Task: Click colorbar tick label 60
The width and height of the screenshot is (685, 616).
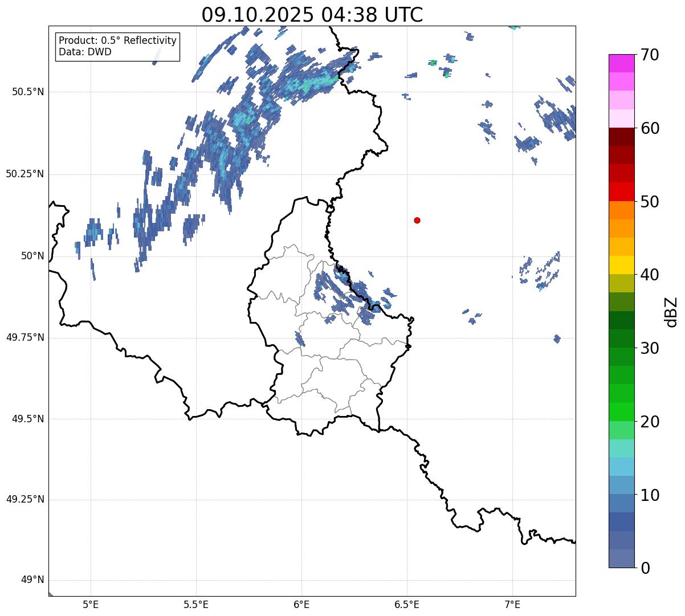Action: 650,128
